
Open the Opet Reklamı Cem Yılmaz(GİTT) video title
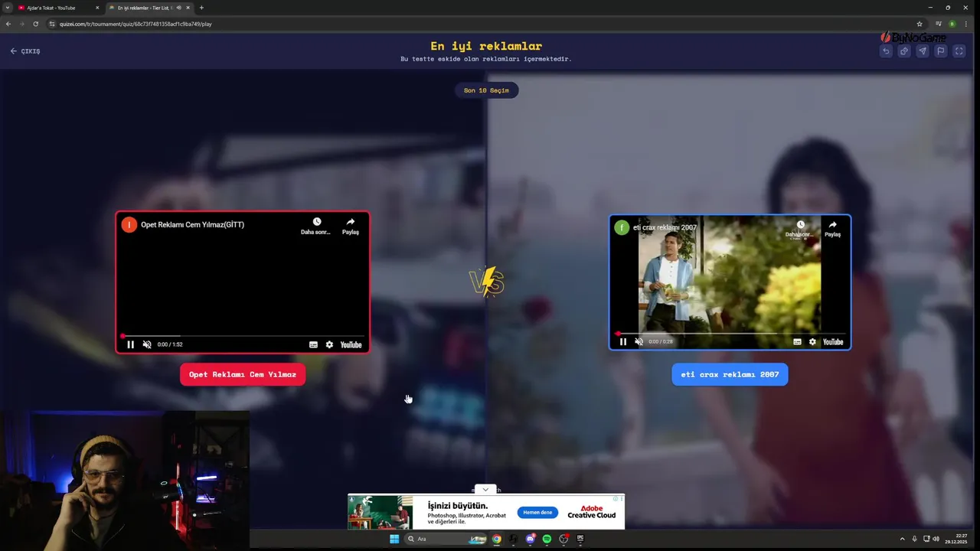point(193,224)
